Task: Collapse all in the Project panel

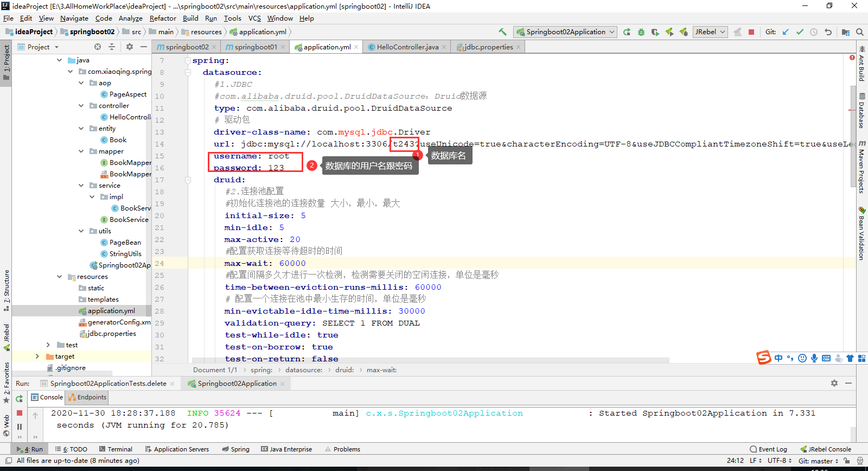Action: pyautogui.click(x=112, y=47)
